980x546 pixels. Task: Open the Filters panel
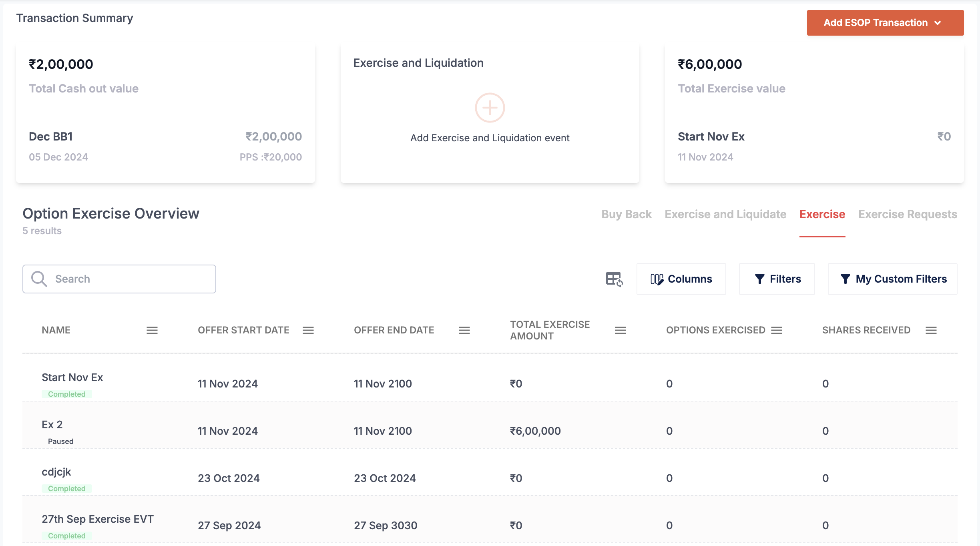777,279
